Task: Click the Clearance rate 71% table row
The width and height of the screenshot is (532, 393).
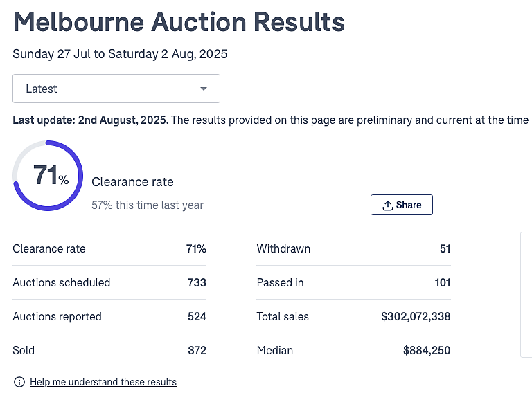Action: pyautogui.click(x=109, y=248)
